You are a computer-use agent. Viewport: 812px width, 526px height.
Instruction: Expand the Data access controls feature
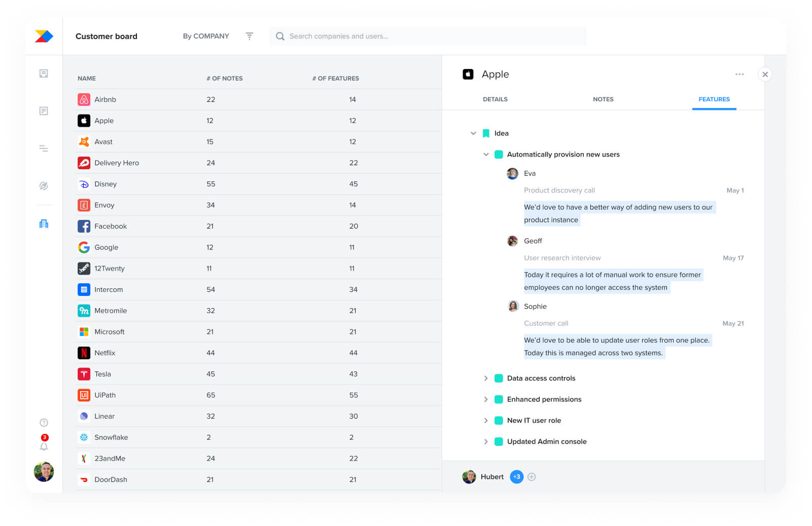(x=486, y=379)
